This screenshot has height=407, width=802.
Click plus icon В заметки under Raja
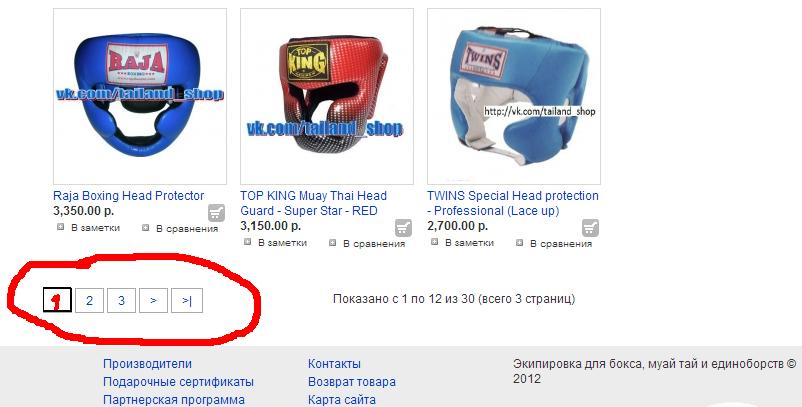[61, 227]
